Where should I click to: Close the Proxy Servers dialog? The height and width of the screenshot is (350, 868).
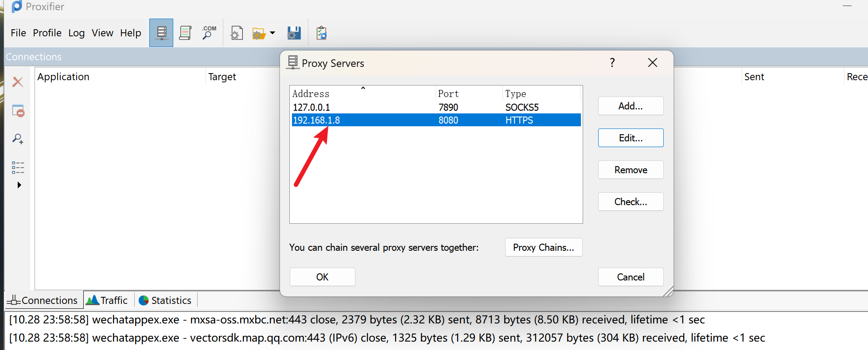point(652,62)
